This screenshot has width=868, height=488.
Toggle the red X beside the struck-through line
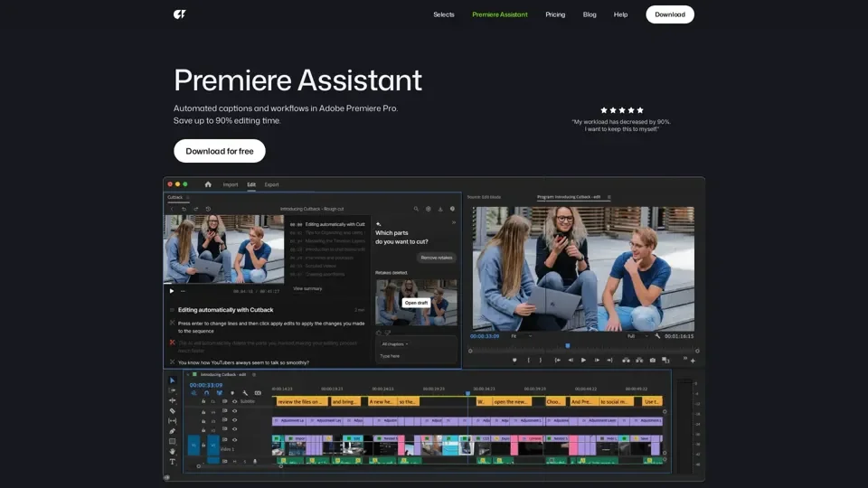(x=172, y=343)
